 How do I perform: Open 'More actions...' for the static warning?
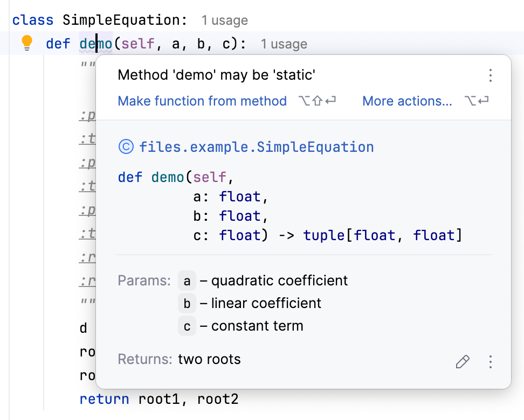[407, 101]
